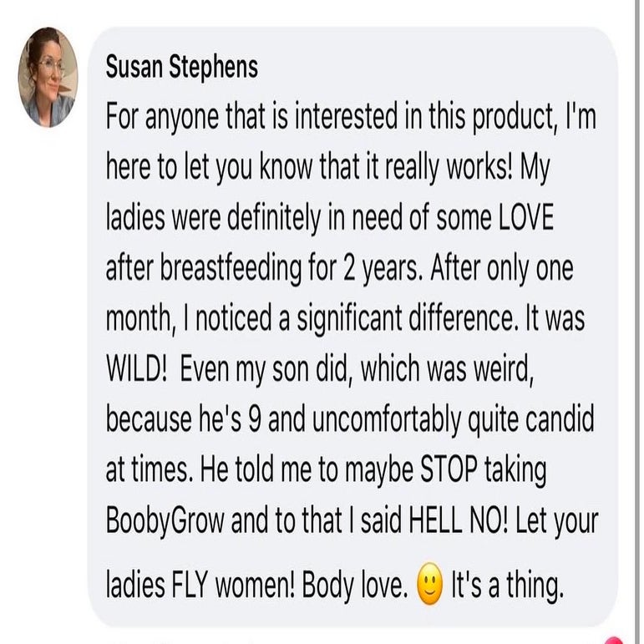Click the smiley face emoji
Screen dimensions: 644x644
click(429, 587)
